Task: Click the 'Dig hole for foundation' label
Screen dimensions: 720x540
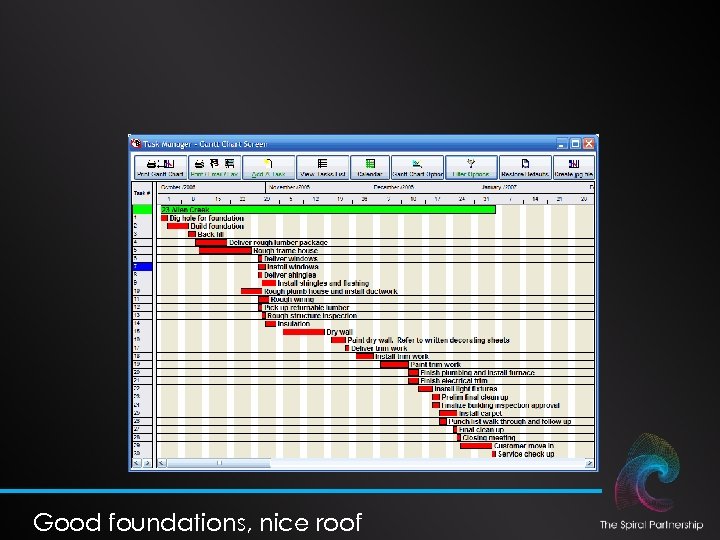Action: point(207,218)
